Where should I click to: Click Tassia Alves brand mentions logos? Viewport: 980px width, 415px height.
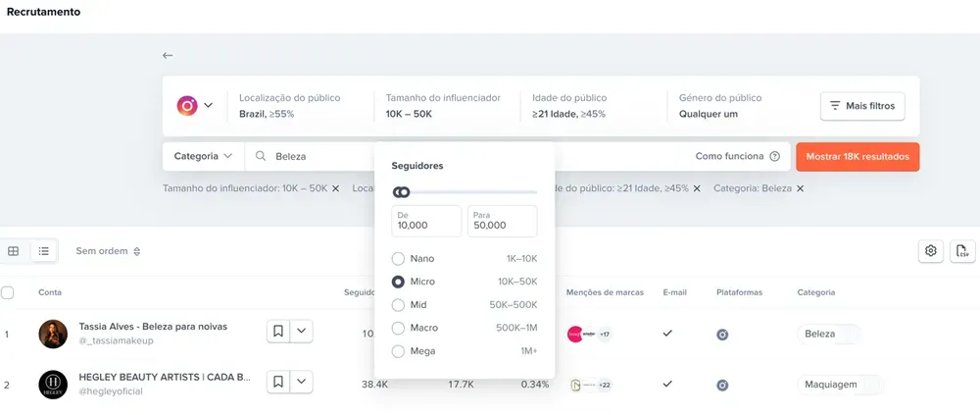[x=582, y=335]
